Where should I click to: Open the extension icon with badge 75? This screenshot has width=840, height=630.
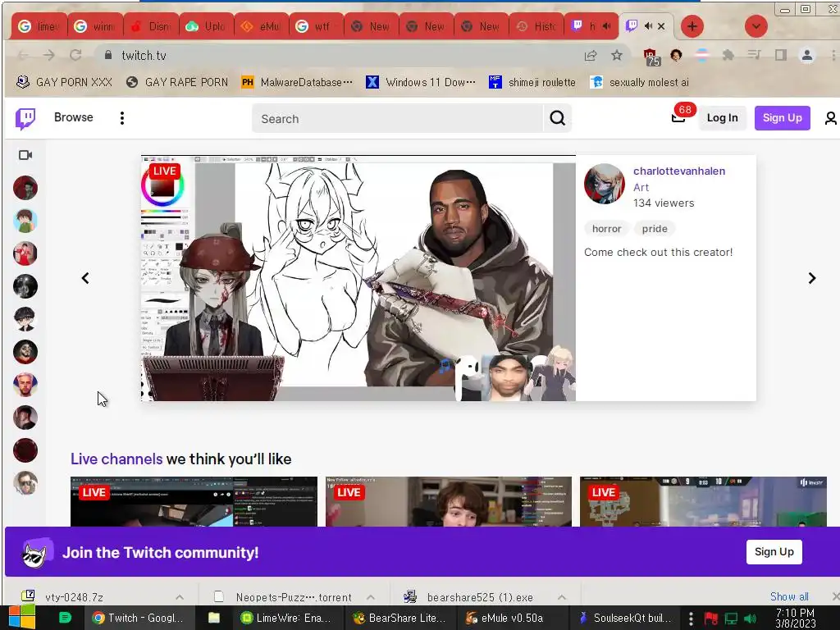click(x=651, y=57)
